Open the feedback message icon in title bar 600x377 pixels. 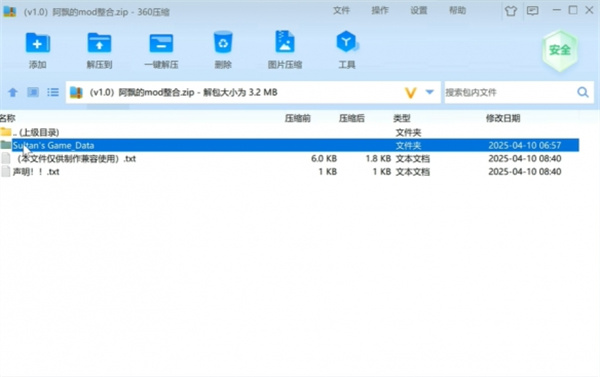[532, 11]
